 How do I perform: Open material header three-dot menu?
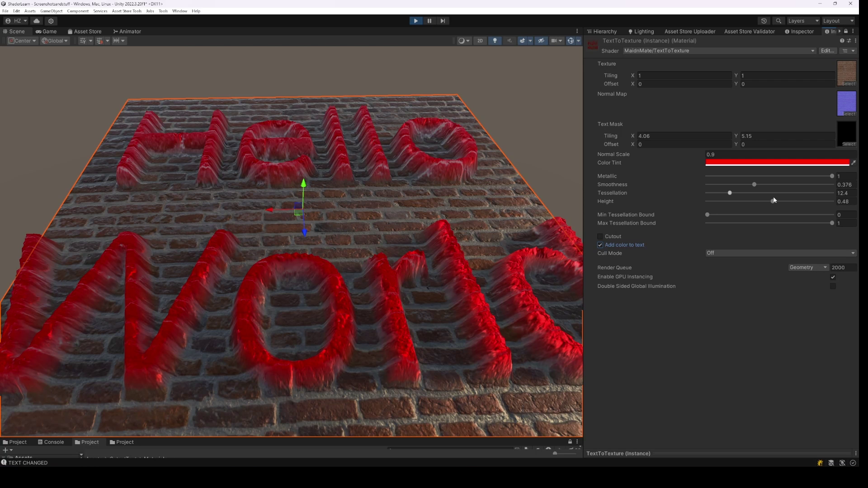[x=855, y=41]
